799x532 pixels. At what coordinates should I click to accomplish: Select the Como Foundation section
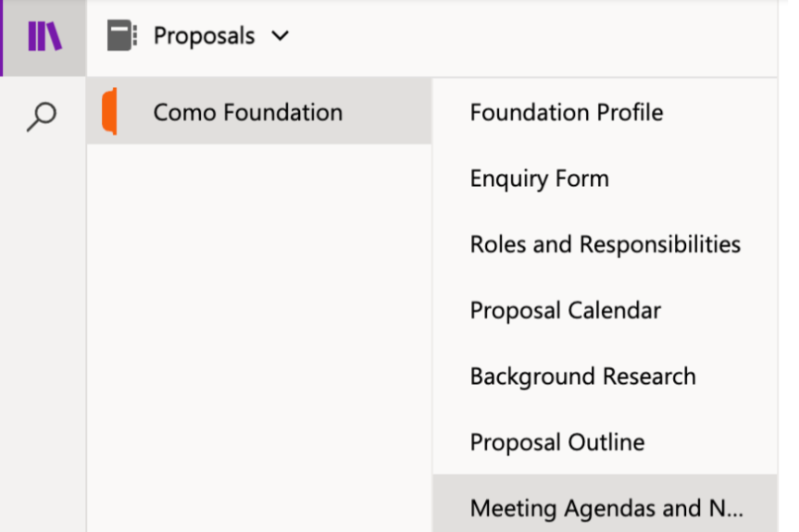[248, 113]
